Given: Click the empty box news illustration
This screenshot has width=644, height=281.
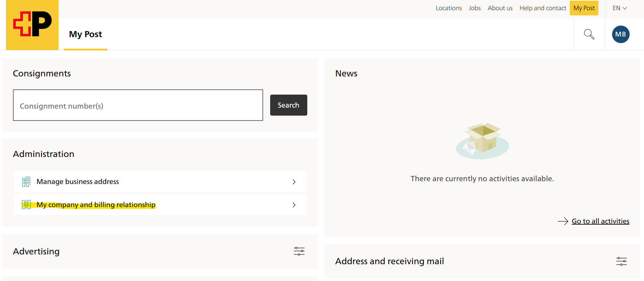Looking at the screenshot, I should pos(482,141).
